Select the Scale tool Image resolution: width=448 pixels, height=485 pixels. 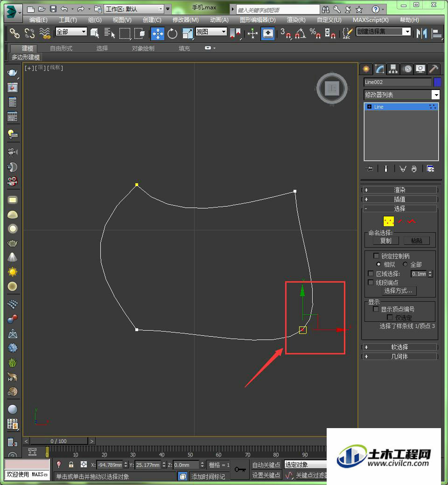[187, 34]
